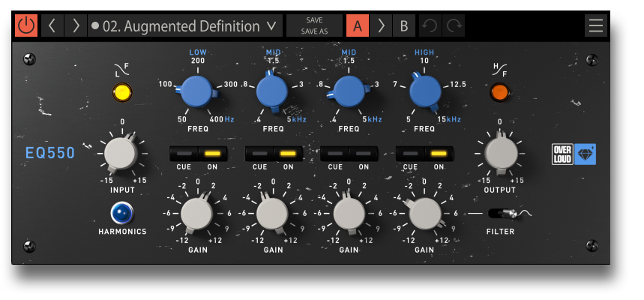Toggle the orange high filter HF lamp
The image size is (644, 300).
[499, 92]
